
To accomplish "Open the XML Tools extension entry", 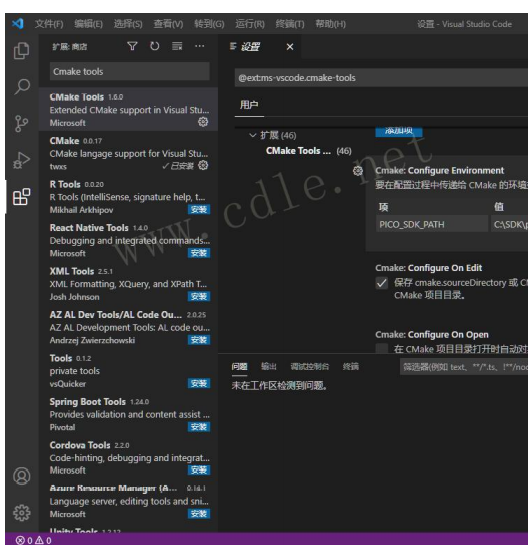I will pos(128,283).
